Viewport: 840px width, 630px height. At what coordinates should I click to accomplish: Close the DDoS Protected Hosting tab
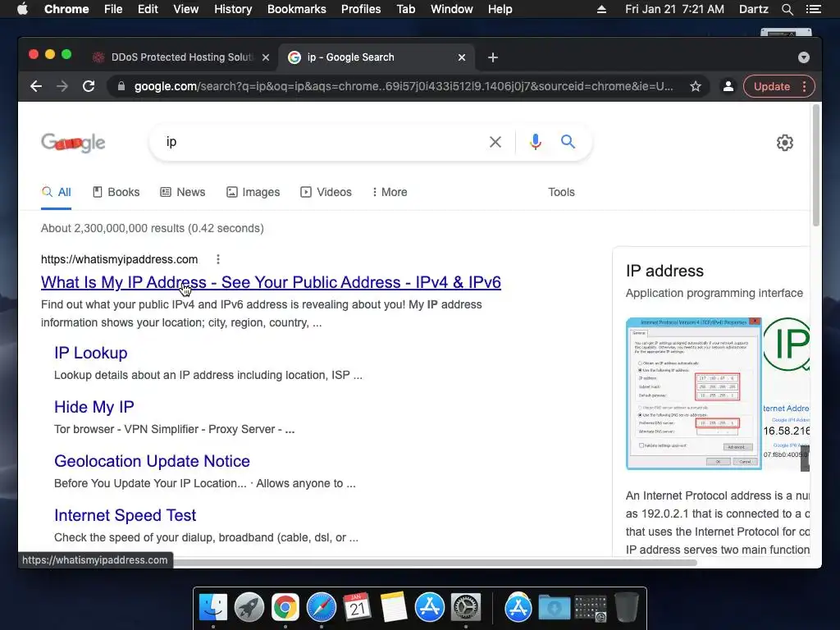(266, 57)
